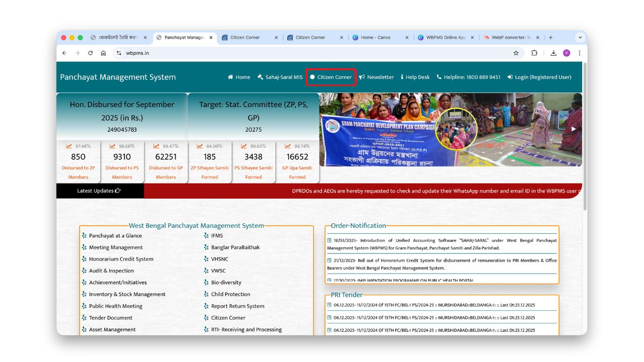644x362 pixels.
Task: Switch to the WBPMS Online App tab
Action: pyautogui.click(x=445, y=38)
